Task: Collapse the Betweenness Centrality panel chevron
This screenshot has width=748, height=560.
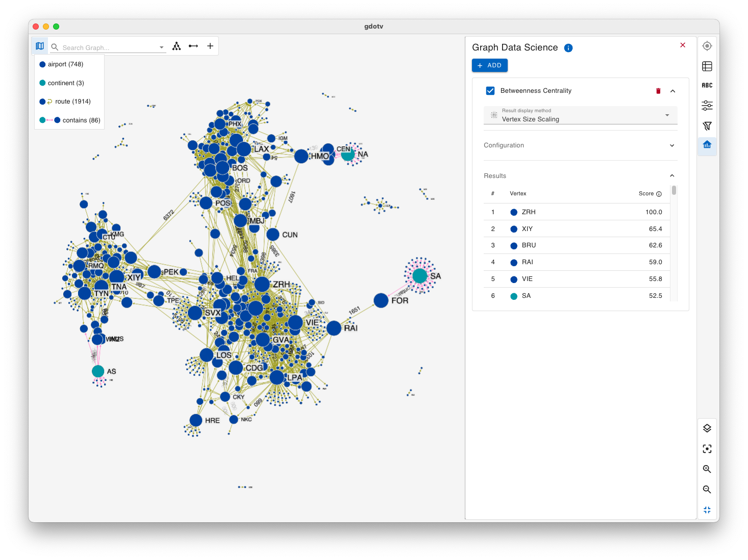Action: point(672,91)
